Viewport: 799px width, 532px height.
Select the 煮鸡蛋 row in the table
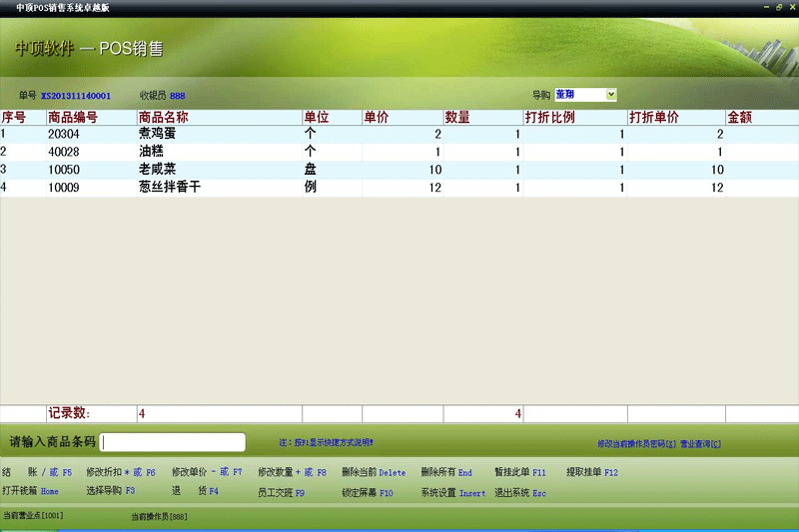pos(399,134)
